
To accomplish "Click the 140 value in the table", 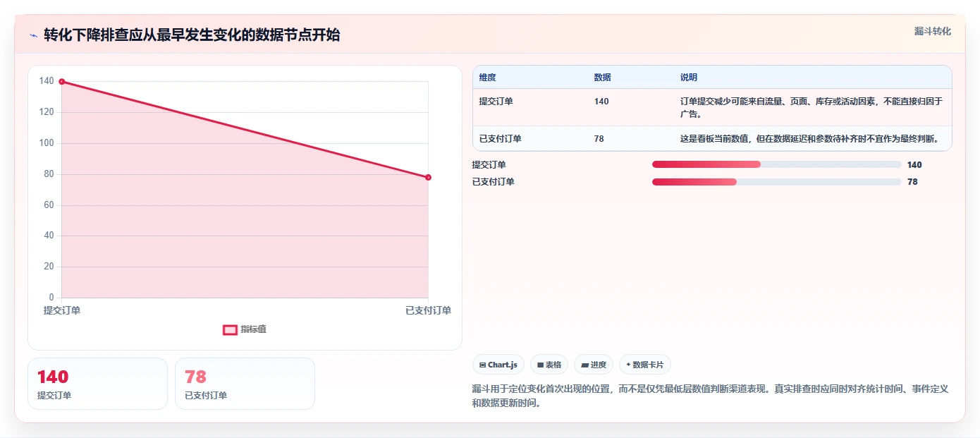I will pyautogui.click(x=601, y=102).
